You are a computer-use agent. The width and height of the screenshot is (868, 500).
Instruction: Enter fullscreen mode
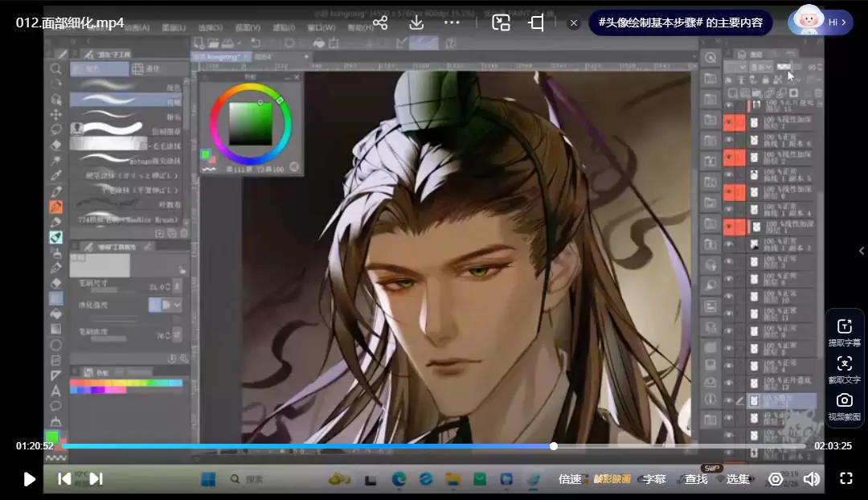[845, 479]
